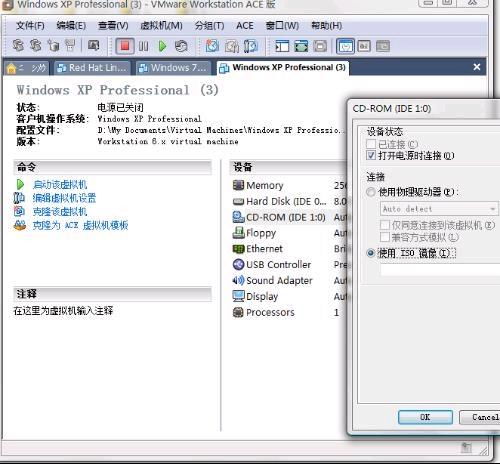
Task: Toggle the 打开电源时连接 checkbox
Action: tap(371, 155)
